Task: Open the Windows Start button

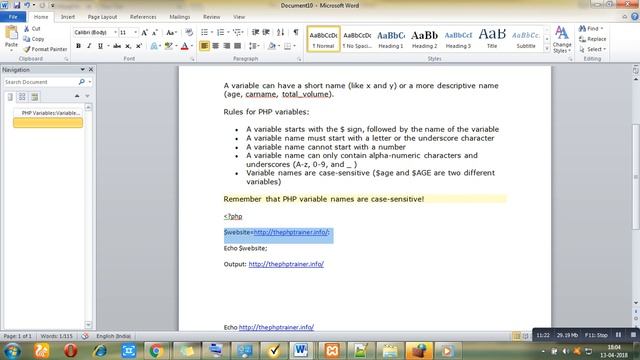Action: (x=12, y=351)
